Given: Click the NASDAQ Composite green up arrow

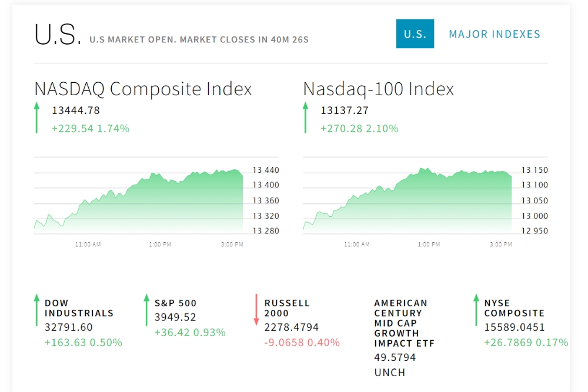Looking at the screenshot, I should point(36,118).
